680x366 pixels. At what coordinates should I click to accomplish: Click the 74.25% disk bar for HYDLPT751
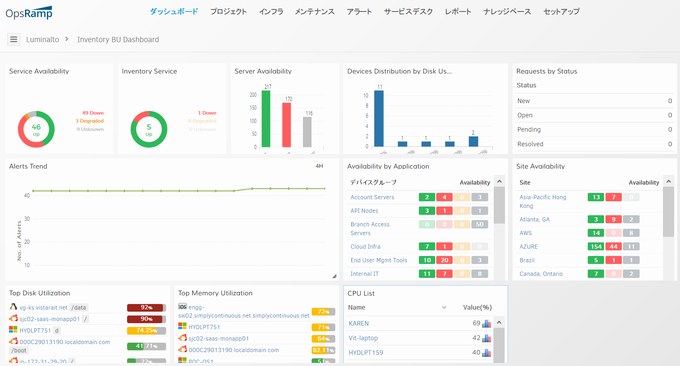[146, 330]
